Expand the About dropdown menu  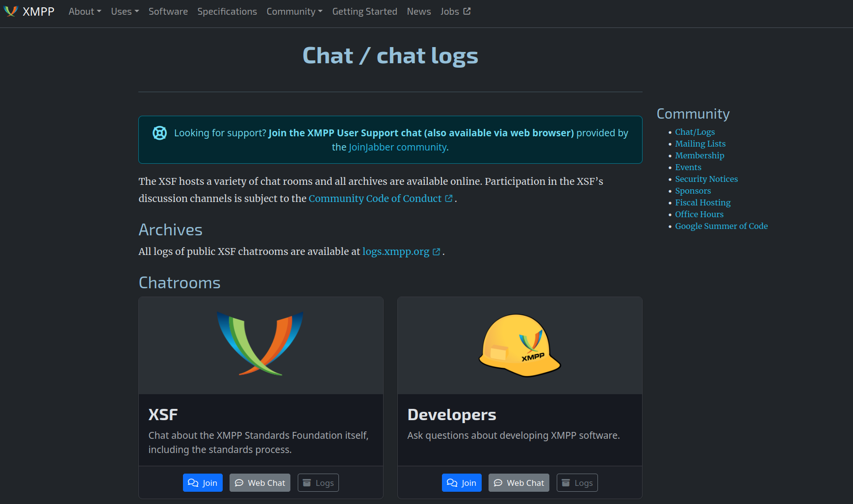[x=85, y=11]
